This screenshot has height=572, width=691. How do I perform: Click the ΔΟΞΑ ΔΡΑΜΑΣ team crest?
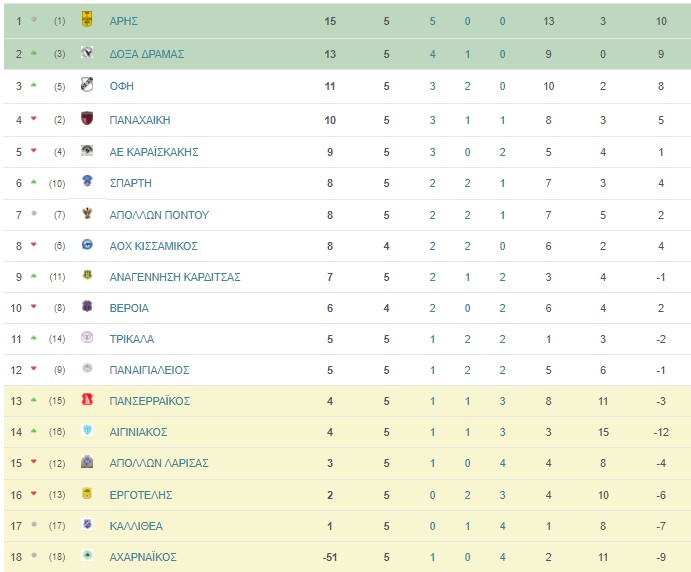(x=87, y=52)
